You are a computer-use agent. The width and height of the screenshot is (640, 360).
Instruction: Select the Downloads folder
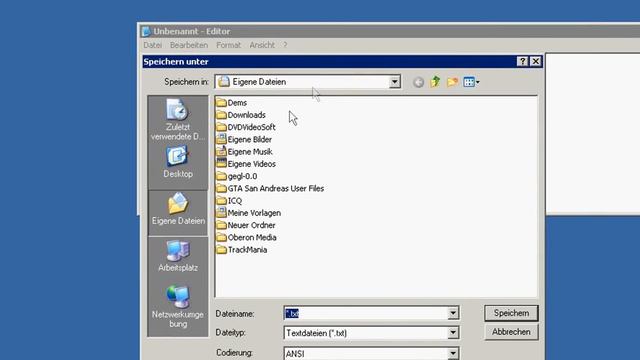pyautogui.click(x=241, y=115)
